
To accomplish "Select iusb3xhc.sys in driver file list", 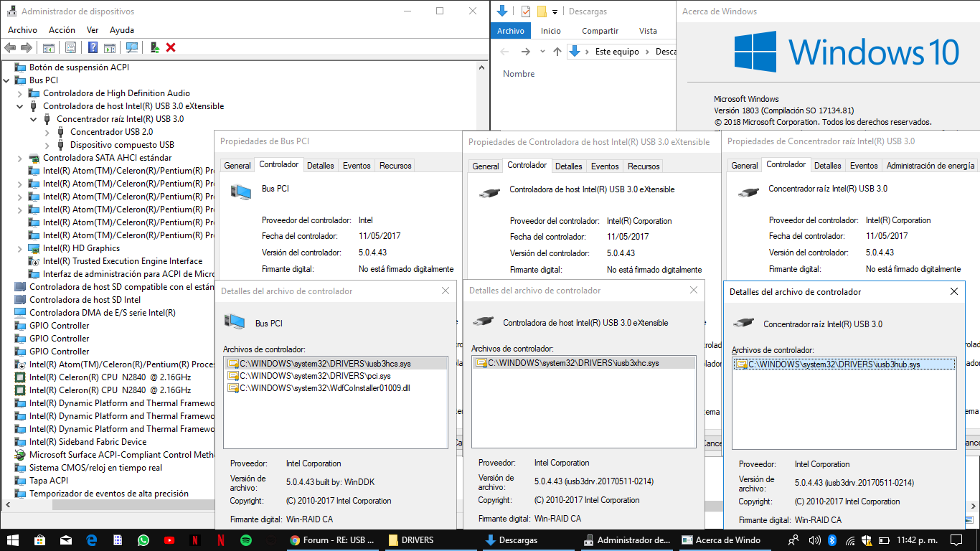I will (583, 363).
